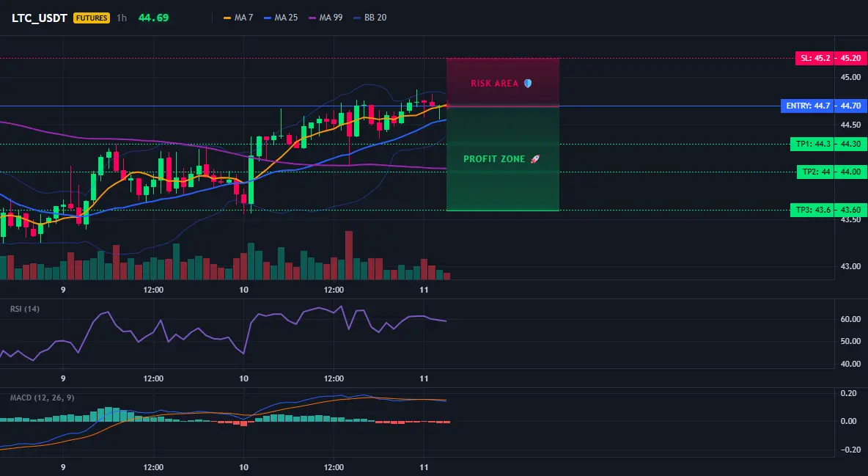Click the 44.00 target price tag
The image size is (868, 476).
(x=850, y=172)
